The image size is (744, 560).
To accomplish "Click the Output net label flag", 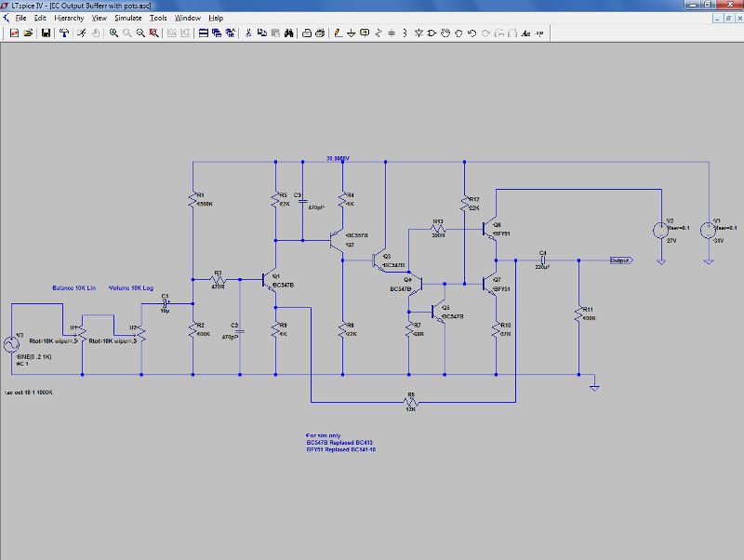I will pyautogui.click(x=621, y=260).
